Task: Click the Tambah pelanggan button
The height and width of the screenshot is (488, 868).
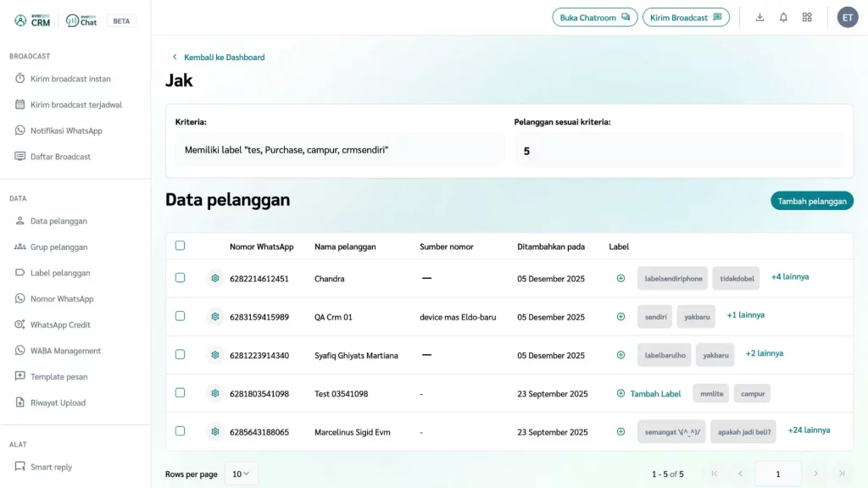Action: click(x=811, y=201)
